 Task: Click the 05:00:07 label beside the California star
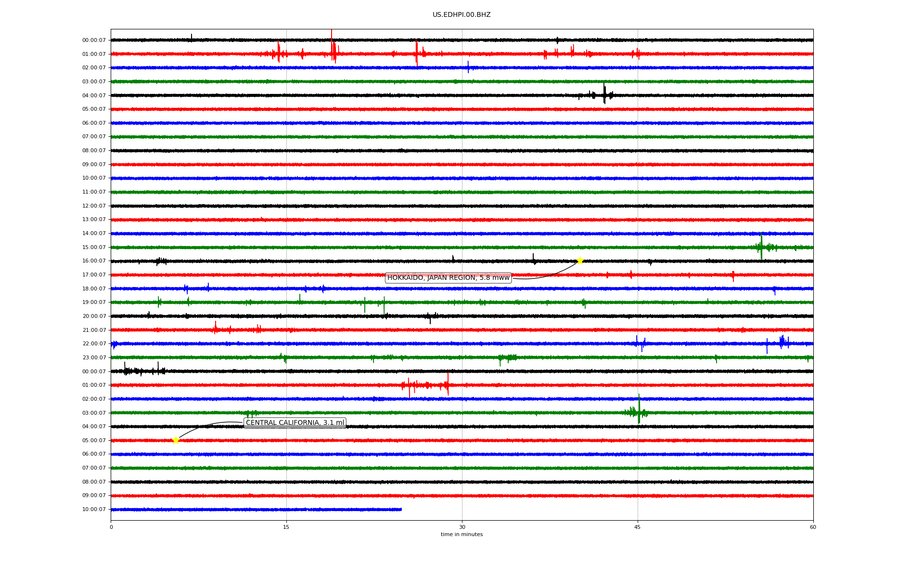pyautogui.click(x=94, y=440)
